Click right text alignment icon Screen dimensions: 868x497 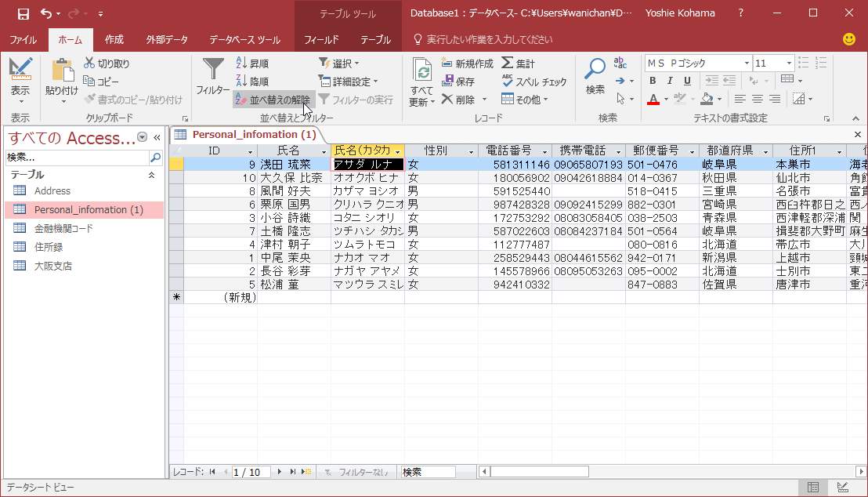[x=775, y=100]
